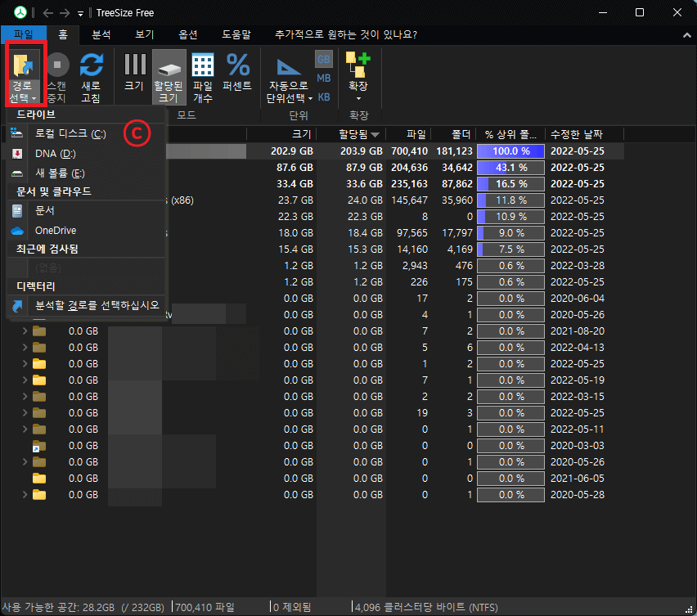Click 추가적으로 원하는 것이 있나요? search box
The height and width of the screenshot is (616, 697).
tap(346, 34)
